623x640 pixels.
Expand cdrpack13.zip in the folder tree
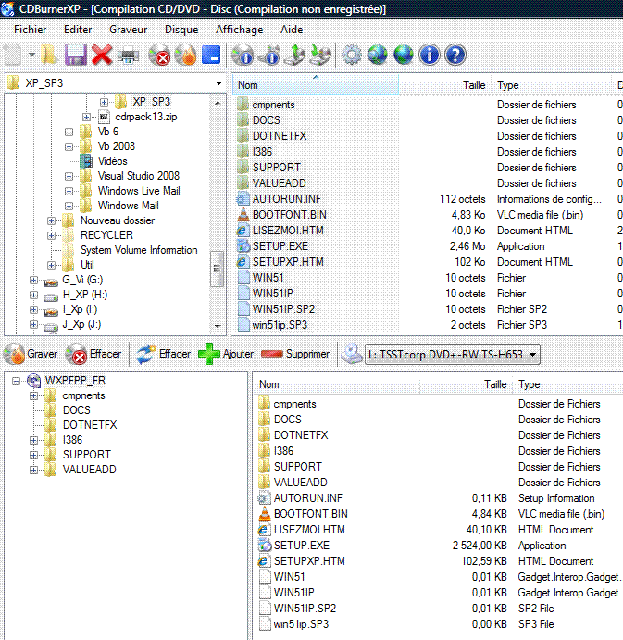pyautogui.click(x=86, y=117)
